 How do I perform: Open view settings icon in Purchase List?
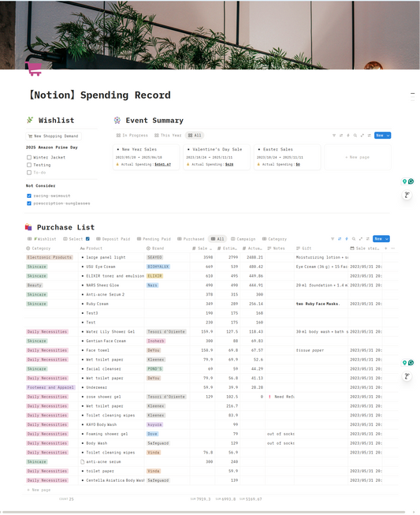tap(368, 239)
